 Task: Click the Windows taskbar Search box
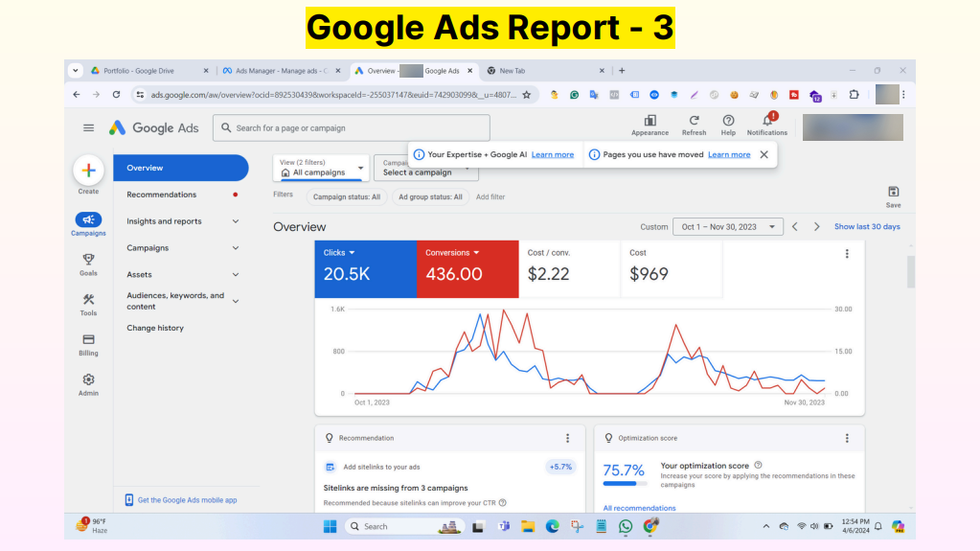click(404, 527)
